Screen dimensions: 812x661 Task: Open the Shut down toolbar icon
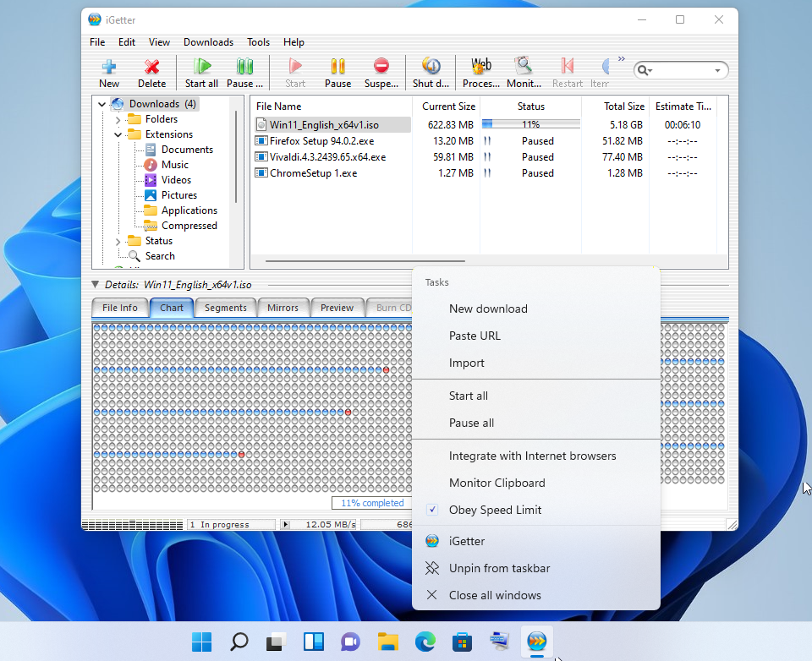431,67
